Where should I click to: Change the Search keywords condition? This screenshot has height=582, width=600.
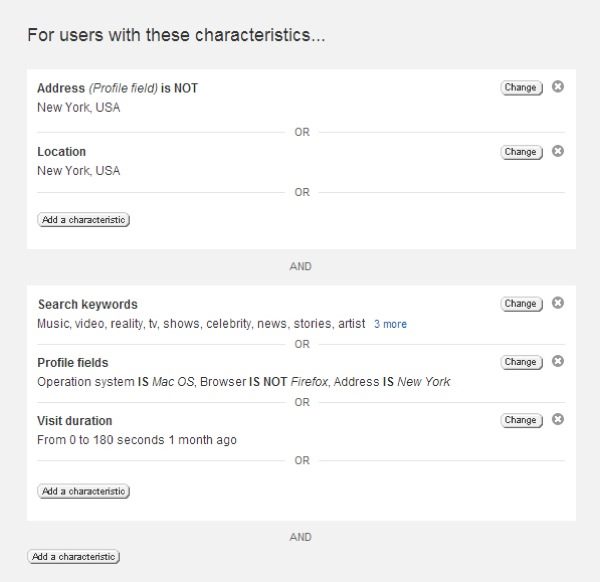coord(520,304)
